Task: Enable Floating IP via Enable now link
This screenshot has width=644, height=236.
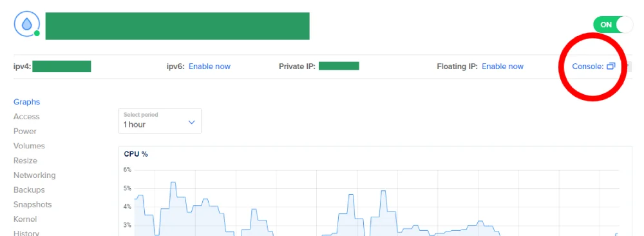Action: (503, 66)
